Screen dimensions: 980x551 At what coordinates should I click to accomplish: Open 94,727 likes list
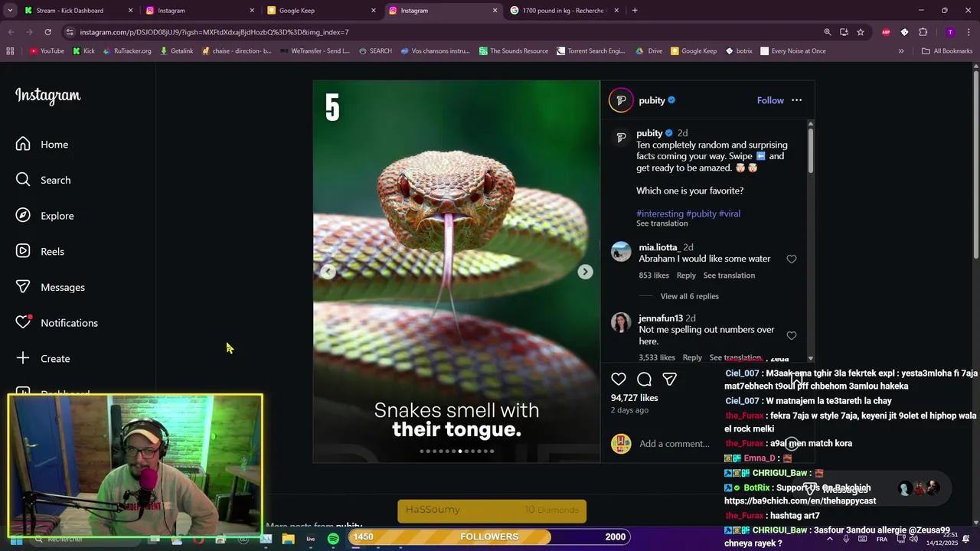pos(634,398)
